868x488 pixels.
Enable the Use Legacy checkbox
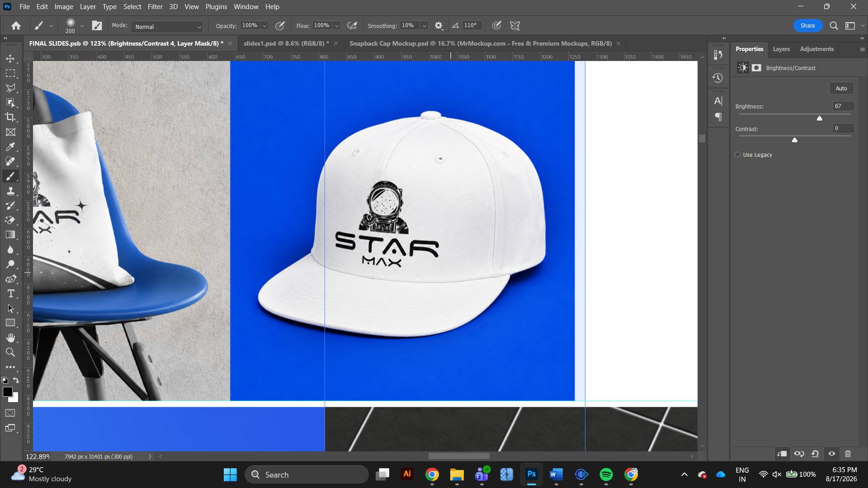click(x=738, y=155)
